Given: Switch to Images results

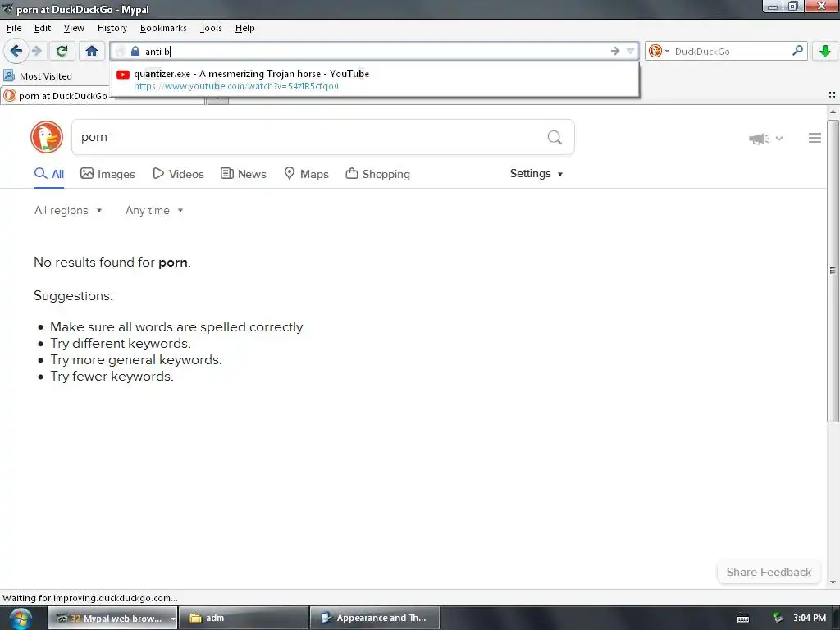Looking at the screenshot, I should (107, 174).
